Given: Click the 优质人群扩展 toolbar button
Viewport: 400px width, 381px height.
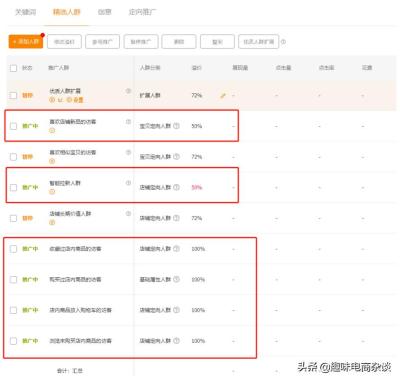Looking at the screenshot, I should pyautogui.click(x=259, y=42).
